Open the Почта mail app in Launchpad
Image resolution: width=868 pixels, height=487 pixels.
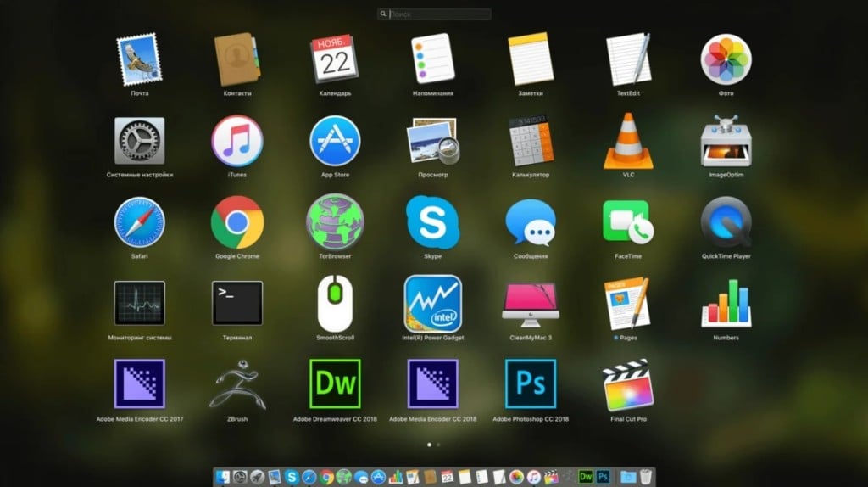coord(139,59)
